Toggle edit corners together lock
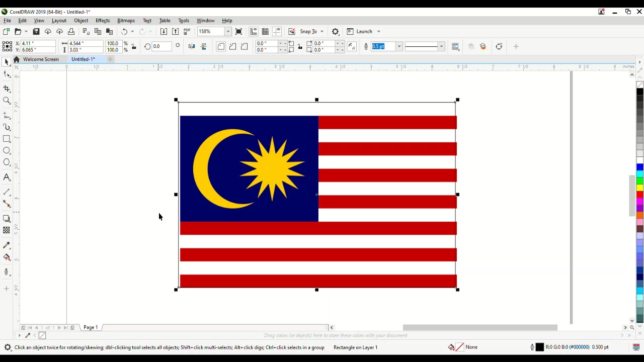 pyautogui.click(x=300, y=47)
